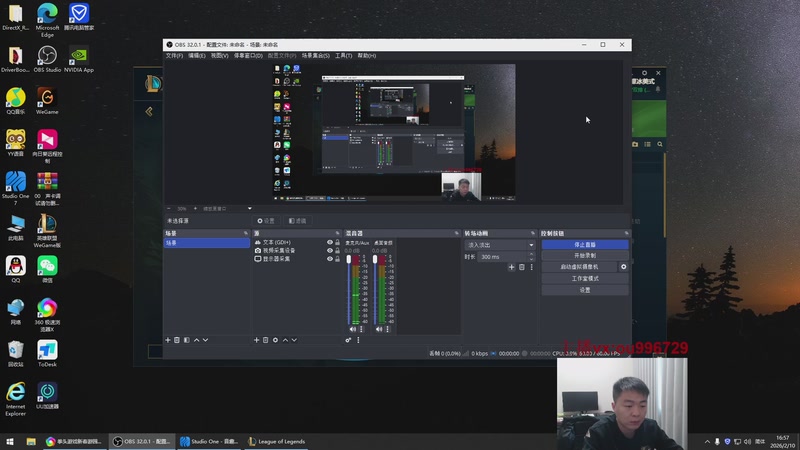Open virtual camera configuration gear
The image size is (800, 450).
623,267
